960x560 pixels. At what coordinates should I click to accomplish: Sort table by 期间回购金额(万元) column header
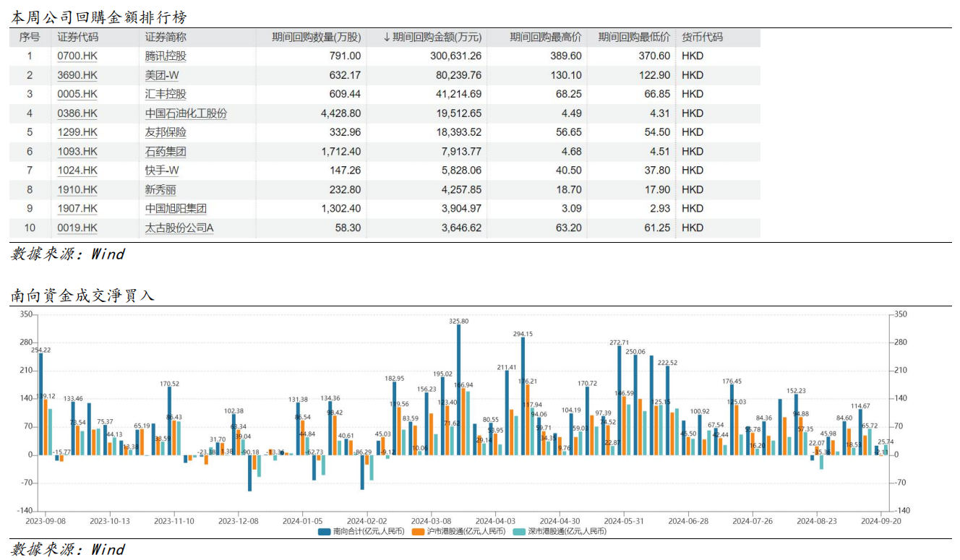[x=432, y=38]
